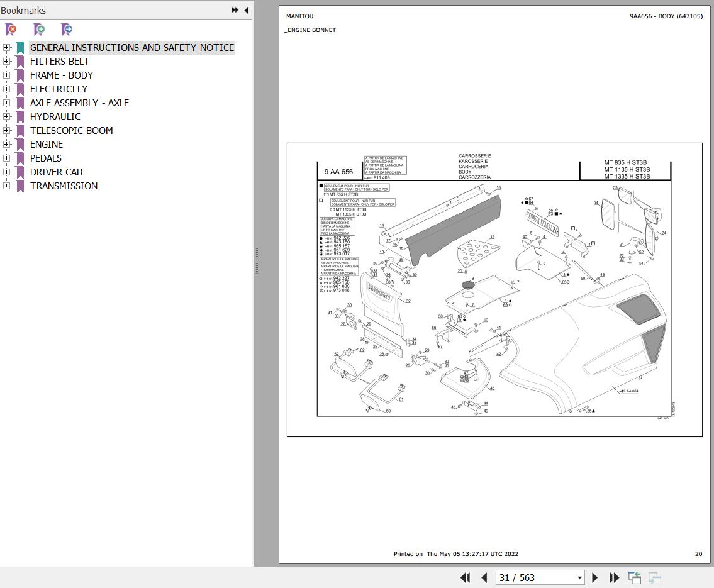714x588 pixels.
Task: Open the PEDALS bookmark
Action: (x=45, y=158)
